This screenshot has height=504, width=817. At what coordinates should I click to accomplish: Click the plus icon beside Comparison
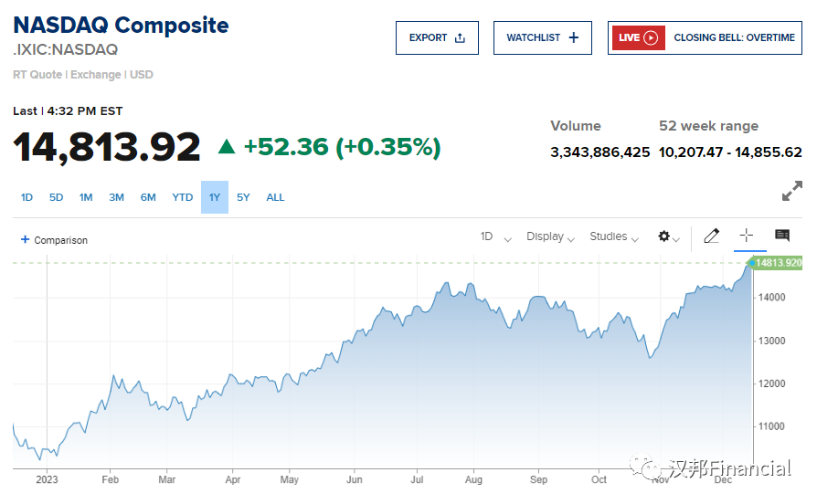(26, 240)
